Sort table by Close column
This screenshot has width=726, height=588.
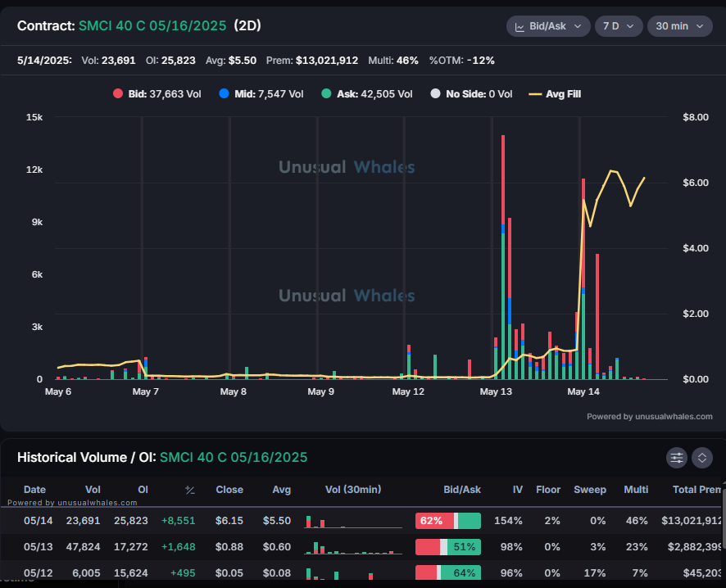229,490
